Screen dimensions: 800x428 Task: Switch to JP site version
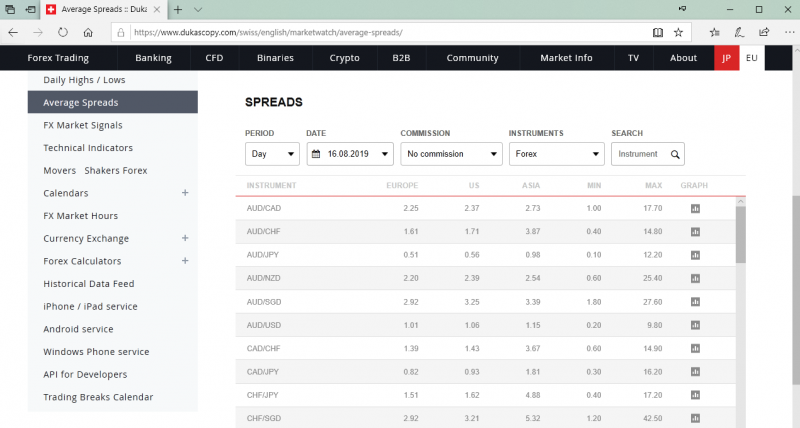click(727, 58)
